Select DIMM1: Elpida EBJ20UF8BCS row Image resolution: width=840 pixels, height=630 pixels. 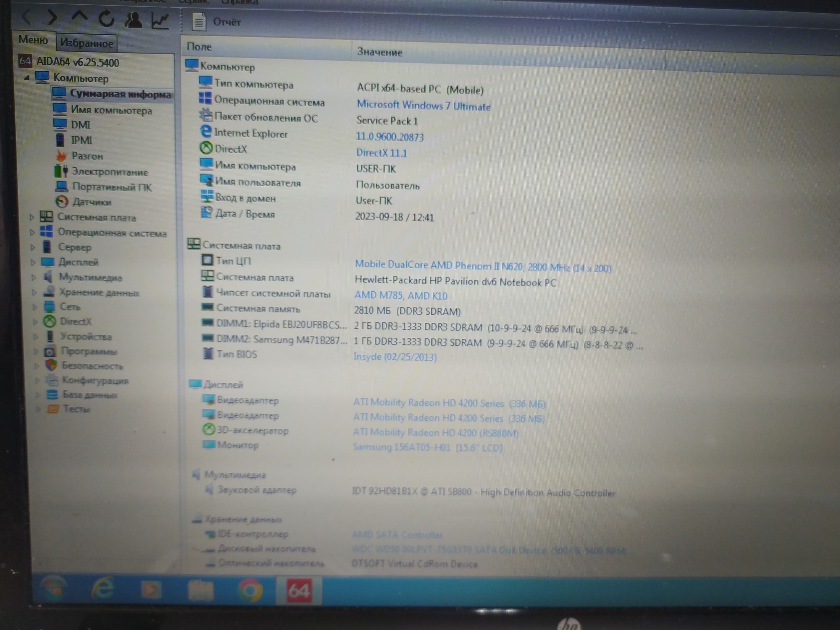click(x=419, y=327)
